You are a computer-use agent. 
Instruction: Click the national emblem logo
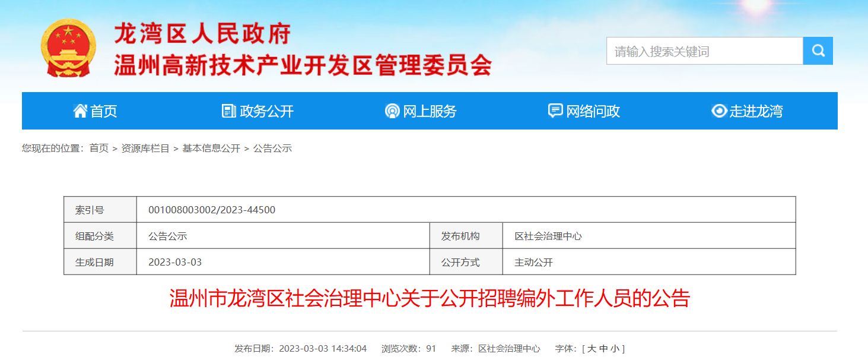(68, 49)
